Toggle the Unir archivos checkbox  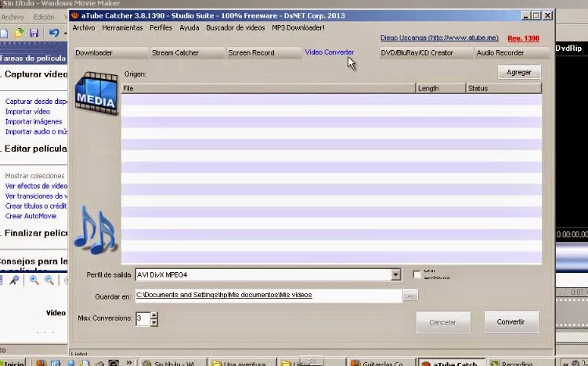tap(417, 274)
